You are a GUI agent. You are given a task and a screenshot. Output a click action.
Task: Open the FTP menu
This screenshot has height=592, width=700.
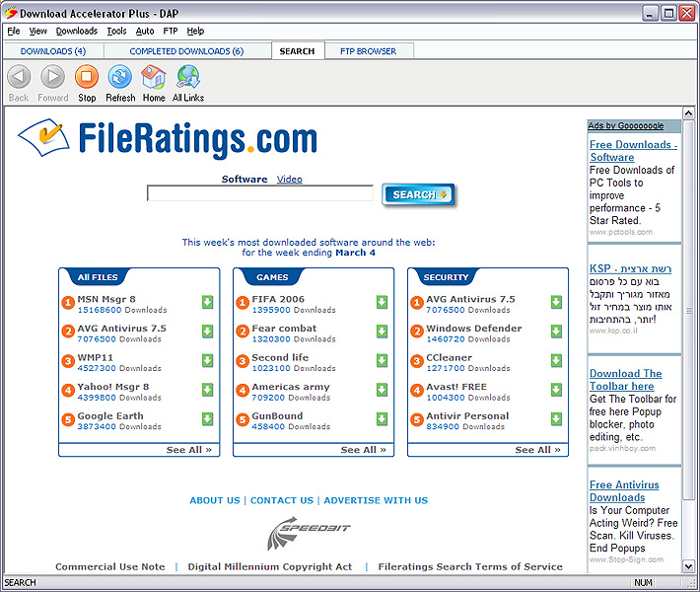pyautogui.click(x=171, y=31)
